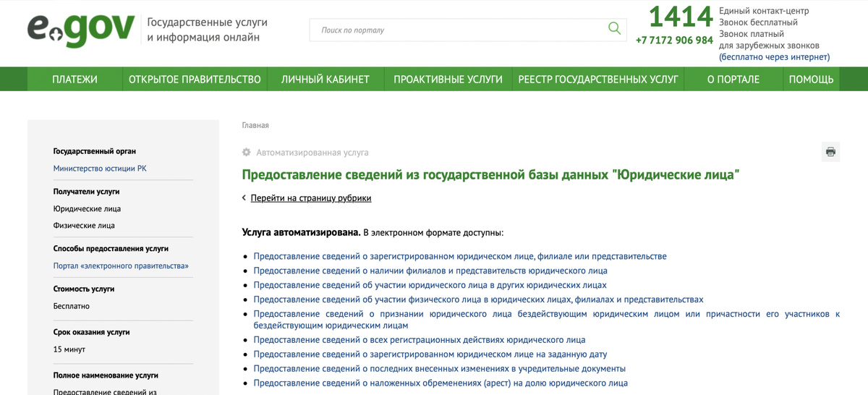868x395 pixels.
Task: Open link о наложенных обременениях (арест)
Action: (x=441, y=383)
